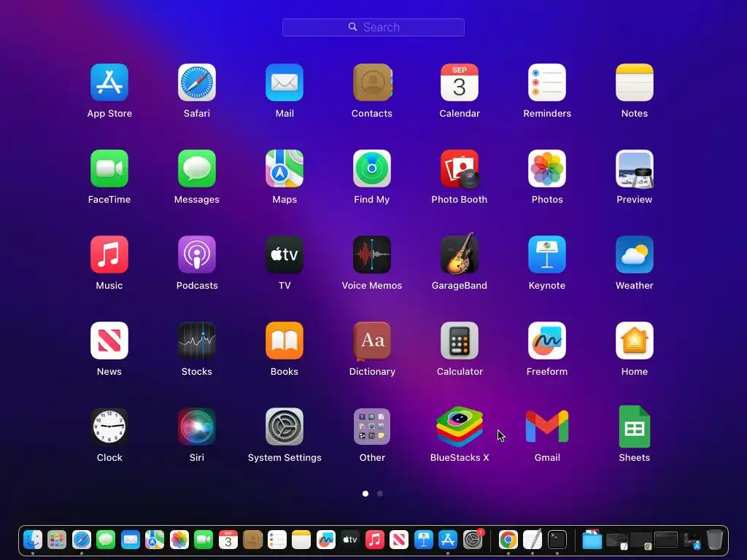Viewport: 747px width, 560px height.
Task: Open App Store from the Dock
Action: point(448,540)
